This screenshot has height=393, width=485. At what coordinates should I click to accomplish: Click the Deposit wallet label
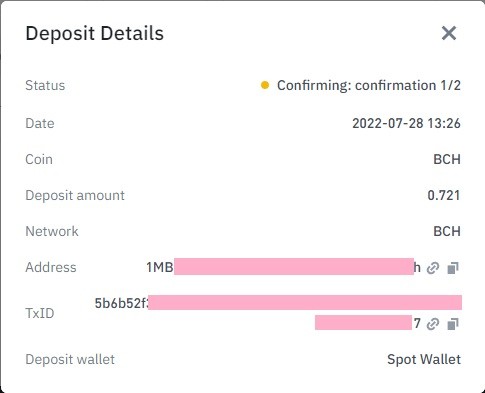tap(70, 359)
